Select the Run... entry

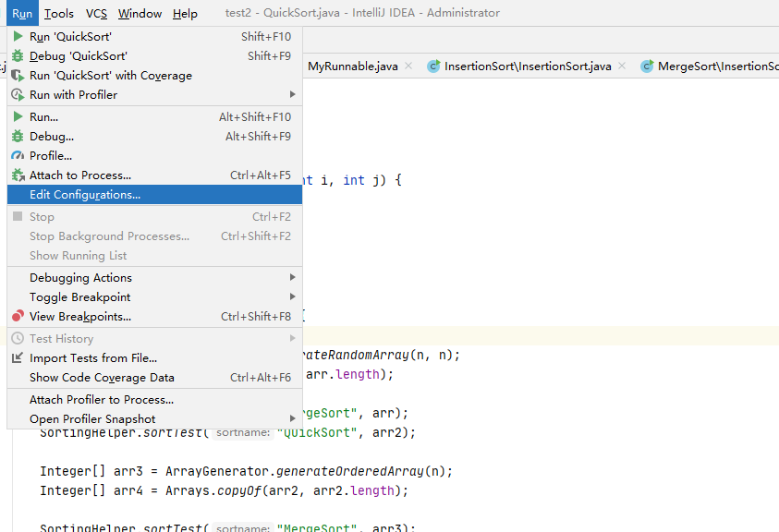click(154, 116)
